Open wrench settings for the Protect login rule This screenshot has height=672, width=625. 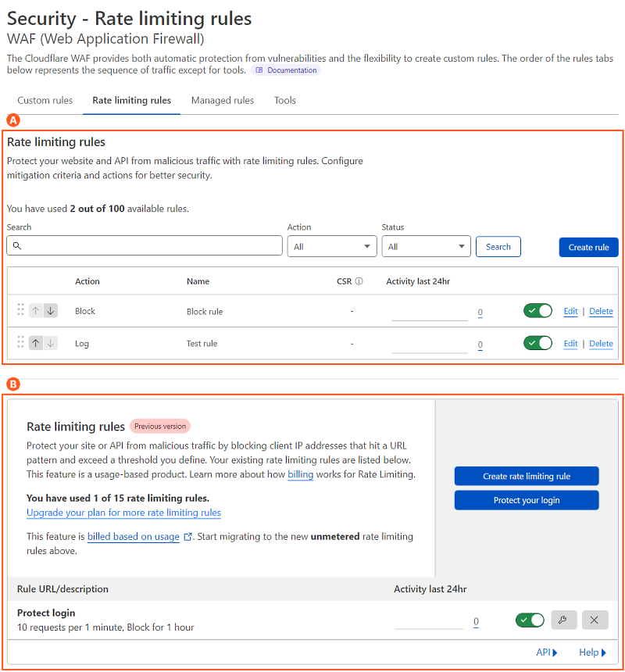coord(564,620)
